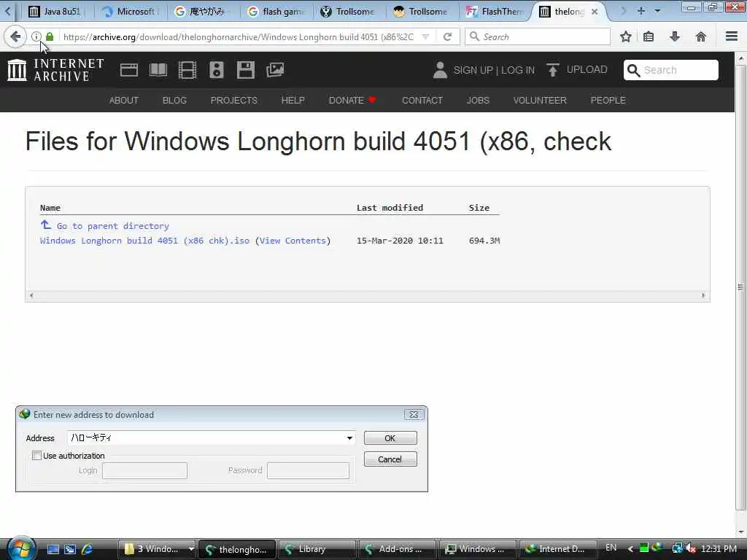Viewport: 747px width, 560px height.
Task: Click the Windows Start orb
Action: [x=21, y=548]
